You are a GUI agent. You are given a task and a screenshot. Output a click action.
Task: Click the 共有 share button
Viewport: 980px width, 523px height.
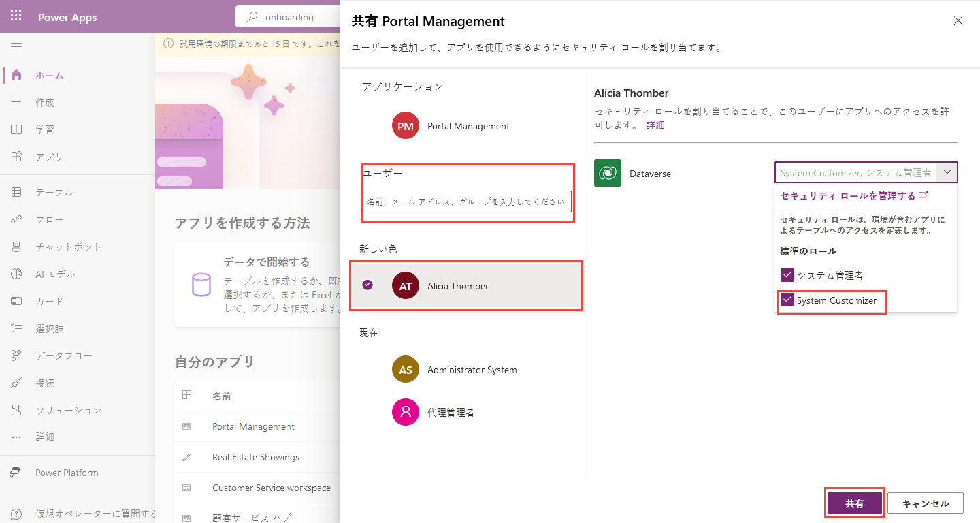[855, 503]
